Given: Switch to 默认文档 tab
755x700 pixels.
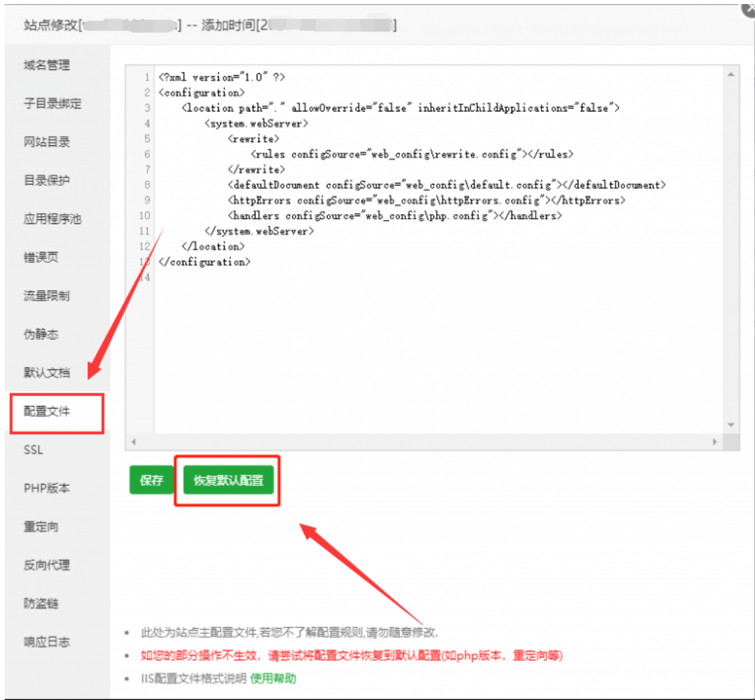Looking at the screenshot, I should 47,373.
